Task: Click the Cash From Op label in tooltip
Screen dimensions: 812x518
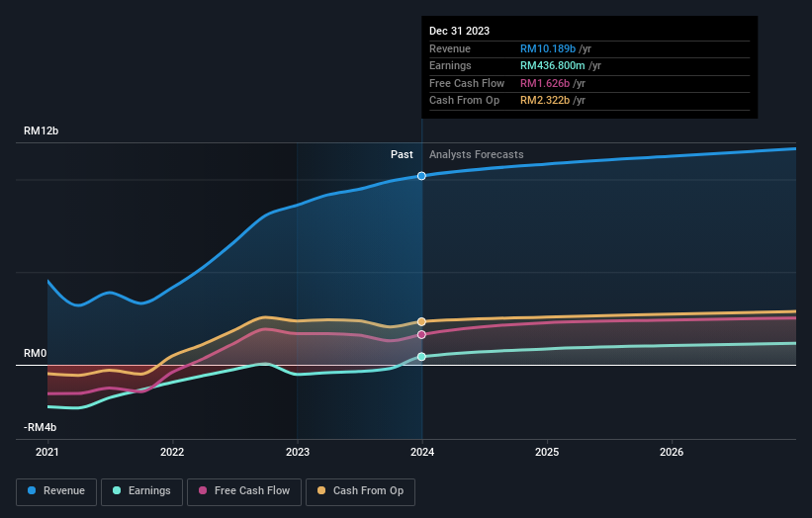Action: (x=465, y=101)
